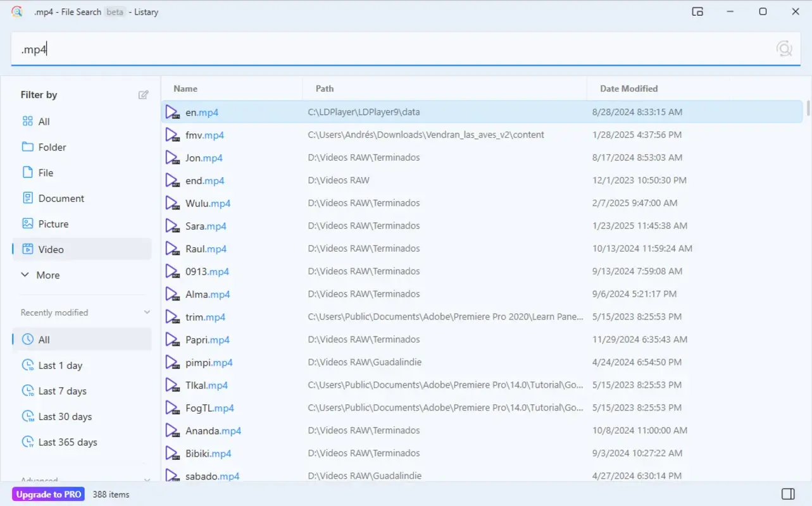Viewport: 812px width, 506px height.
Task: Sort results by the Date Modified column
Action: click(x=628, y=89)
